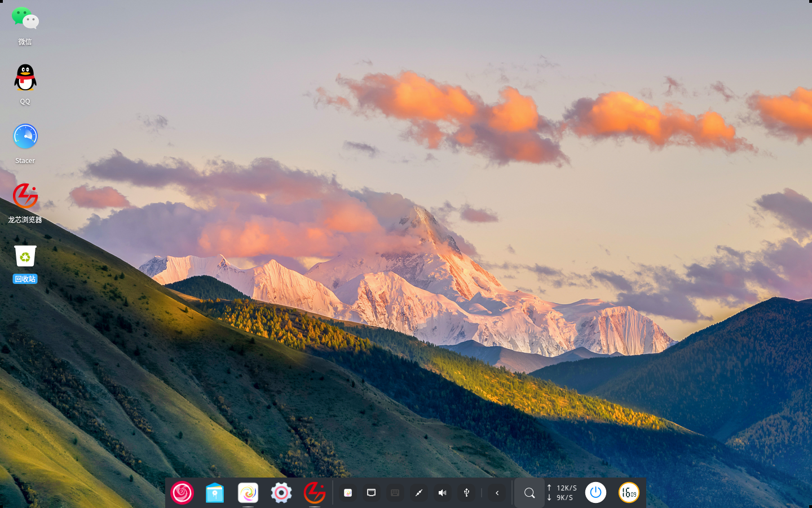Open the launcher from the dock
Image resolution: width=812 pixels, height=508 pixels.
182,493
